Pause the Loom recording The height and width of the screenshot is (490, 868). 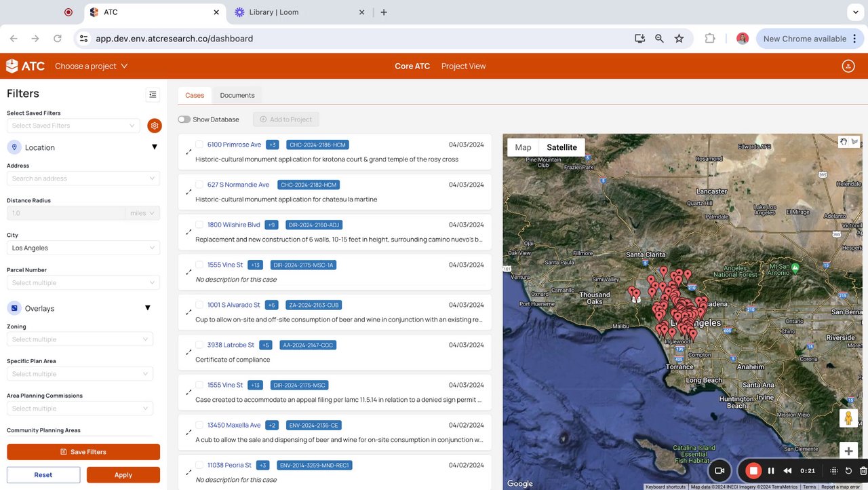click(x=771, y=470)
